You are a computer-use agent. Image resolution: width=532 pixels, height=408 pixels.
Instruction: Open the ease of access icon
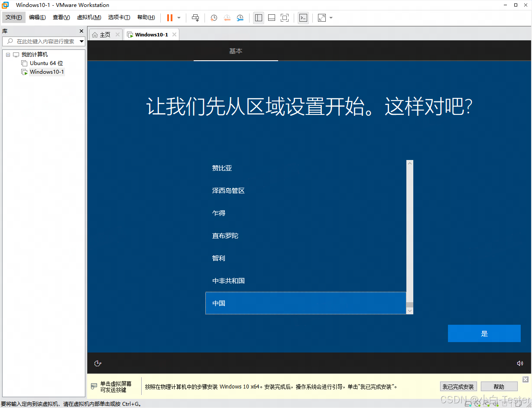click(x=98, y=363)
